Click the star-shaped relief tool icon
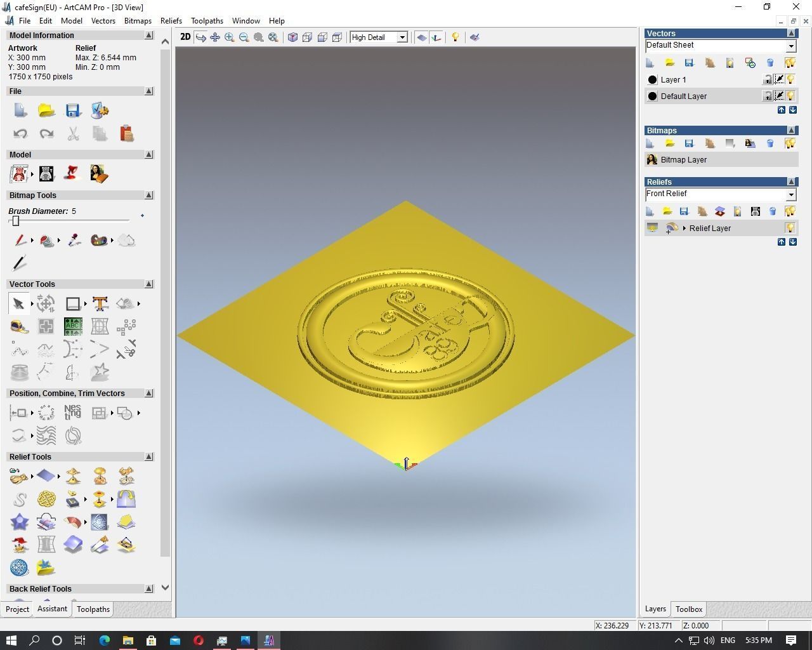The height and width of the screenshot is (650, 812). pyautogui.click(x=20, y=522)
